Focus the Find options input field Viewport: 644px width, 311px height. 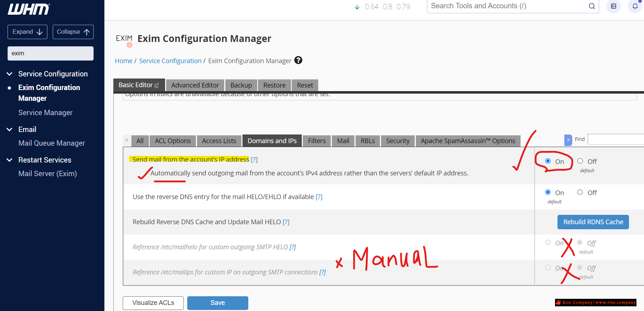(x=616, y=139)
